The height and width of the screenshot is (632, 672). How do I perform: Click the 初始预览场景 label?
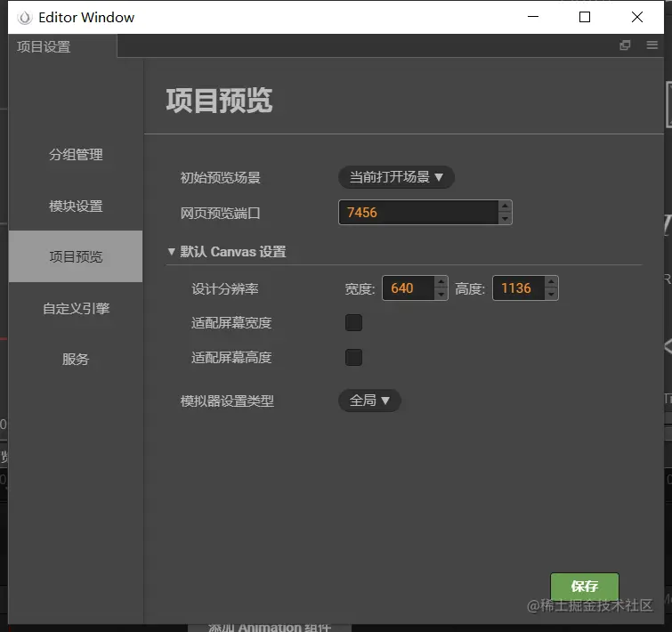pos(220,177)
